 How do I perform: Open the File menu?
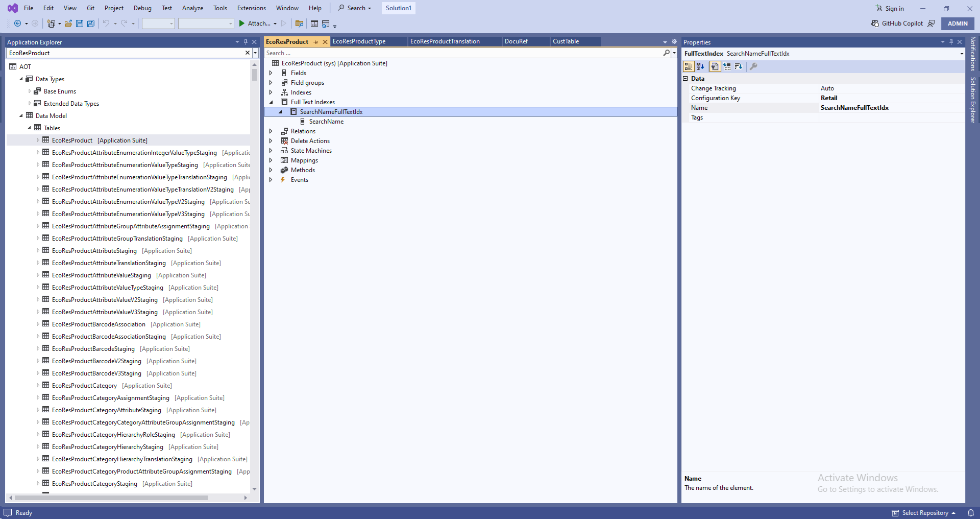point(29,8)
